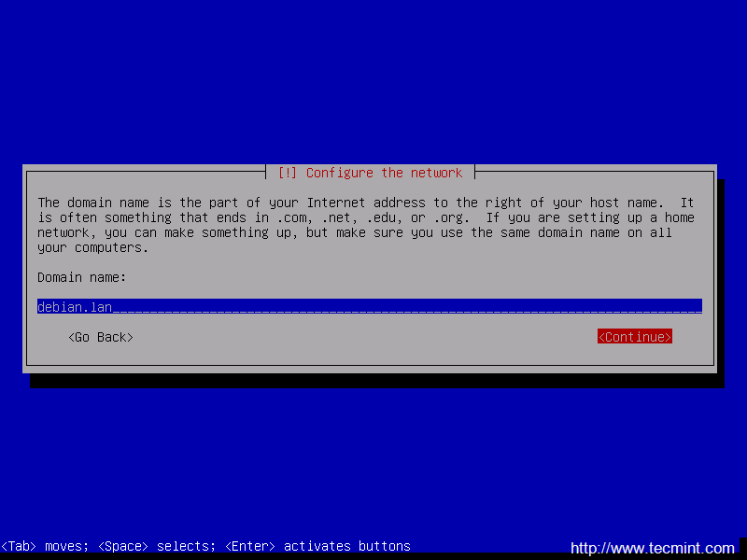Viewport: 747px width, 560px height.
Task: Click the phrase 'your computers.' in description
Action: pyautogui.click(x=92, y=247)
